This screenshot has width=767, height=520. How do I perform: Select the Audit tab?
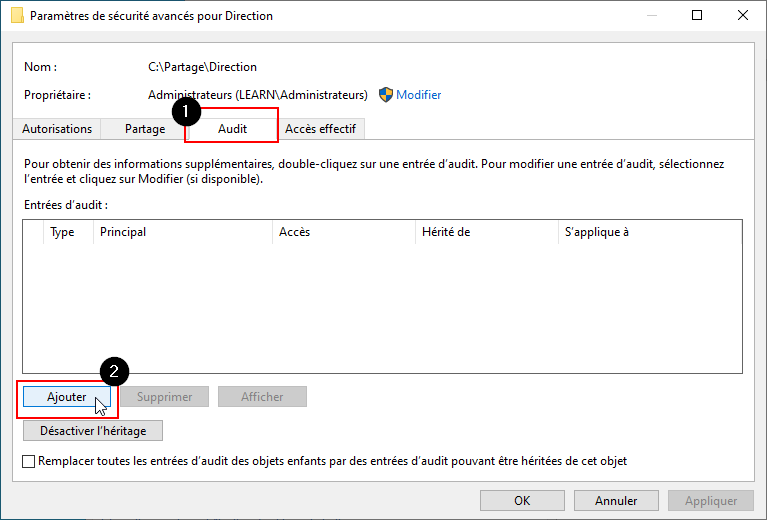coord(232,129)
